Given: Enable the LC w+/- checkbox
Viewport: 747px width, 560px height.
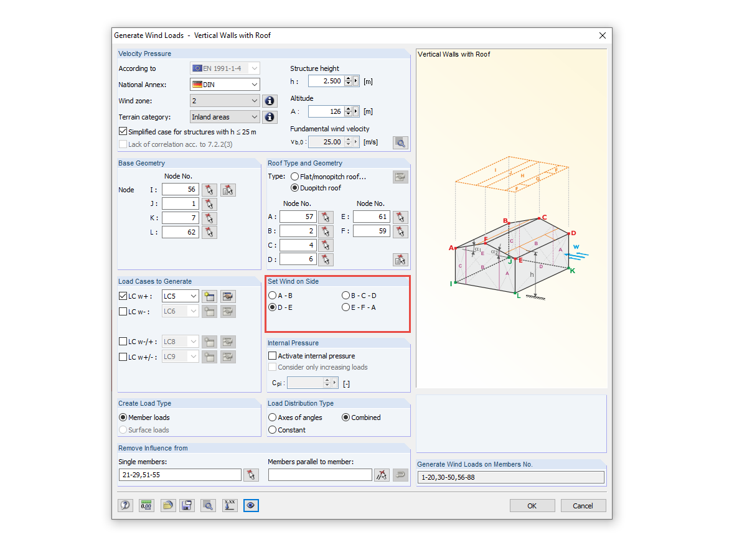Looking at the screenshot, I should click(123, 357).
